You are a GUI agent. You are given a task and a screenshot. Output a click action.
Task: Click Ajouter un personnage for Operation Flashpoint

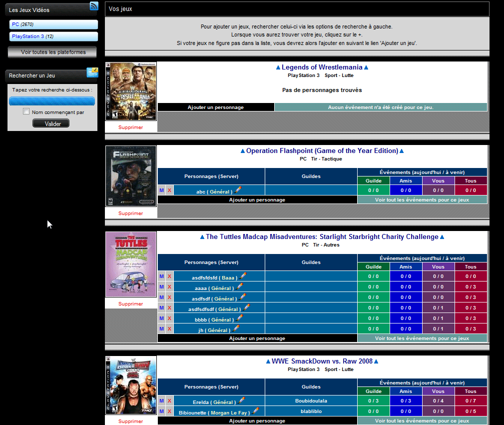click(257, 200)
